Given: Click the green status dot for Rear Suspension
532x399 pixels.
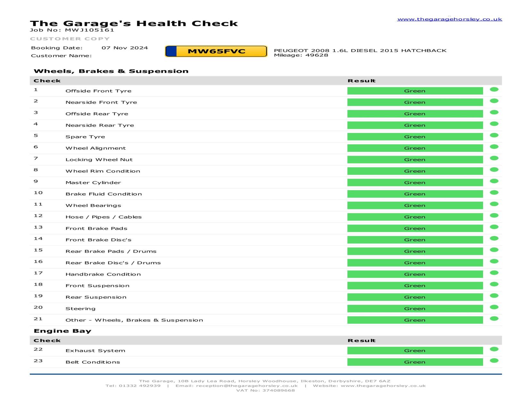Looking at the screenshot, I should click(x=494, y=296).
